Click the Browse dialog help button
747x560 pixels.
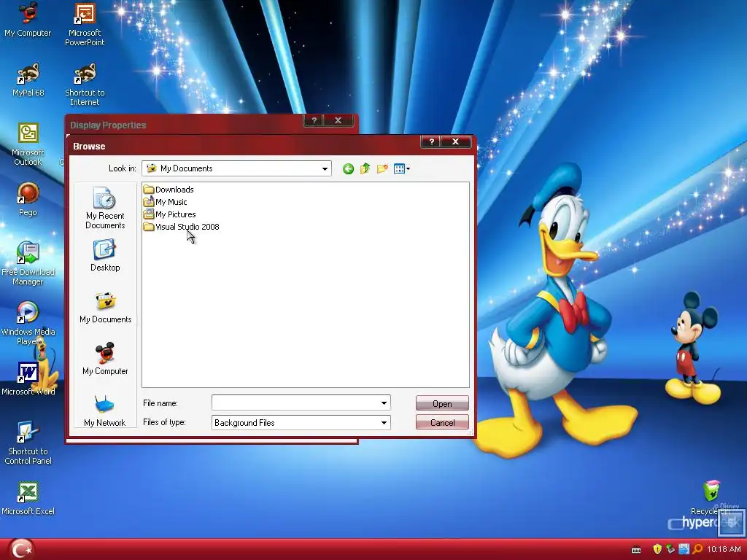click(432, 141)
